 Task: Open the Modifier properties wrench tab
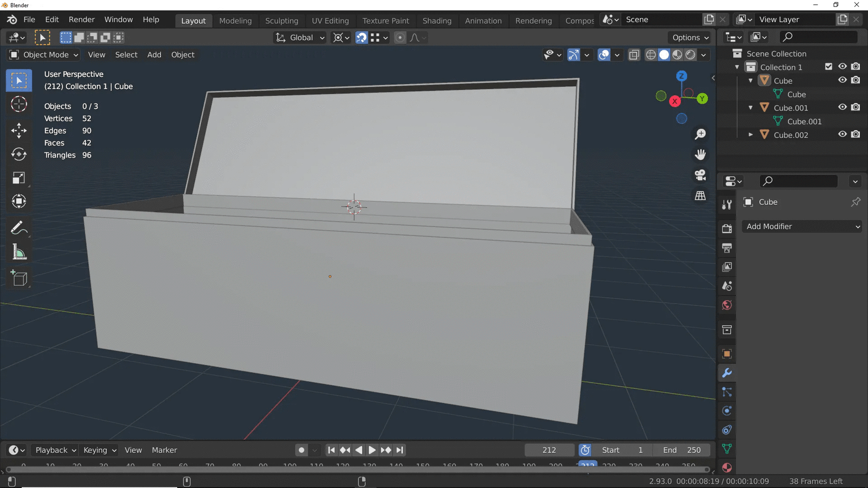[x=727, y=373]
